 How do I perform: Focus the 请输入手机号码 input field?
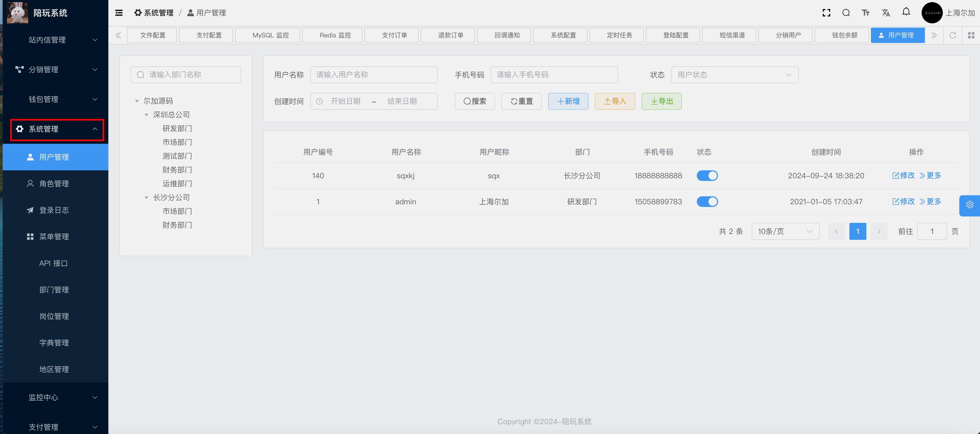(x=554, y=75)
